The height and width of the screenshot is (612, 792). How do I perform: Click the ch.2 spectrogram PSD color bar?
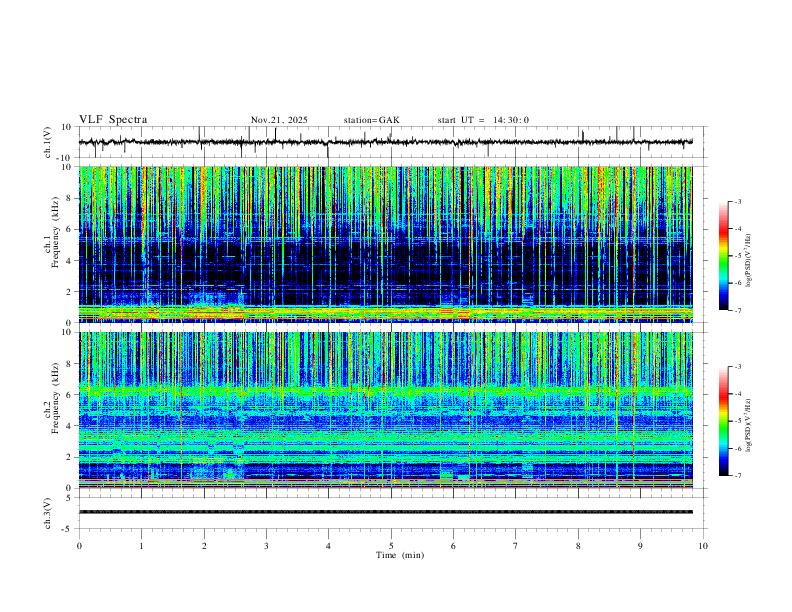point(723,421)
